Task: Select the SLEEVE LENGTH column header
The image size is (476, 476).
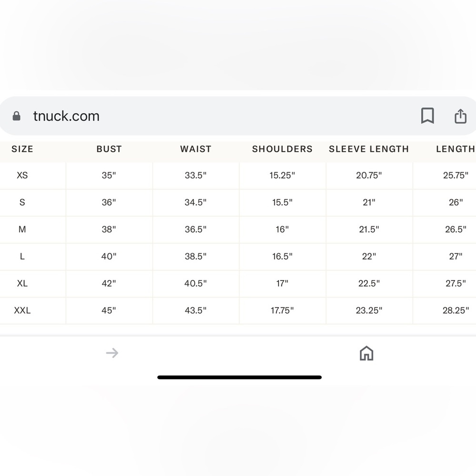Action: 369,149
